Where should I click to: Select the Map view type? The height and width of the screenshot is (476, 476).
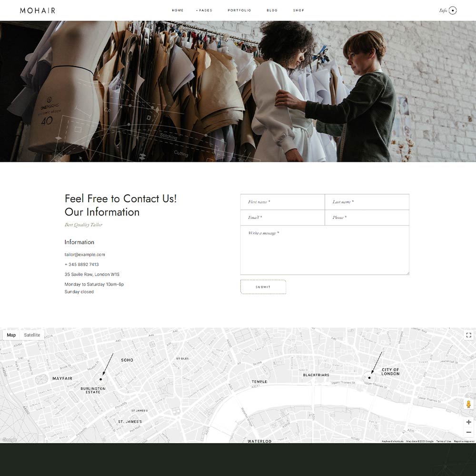click(x=11, y=335)
